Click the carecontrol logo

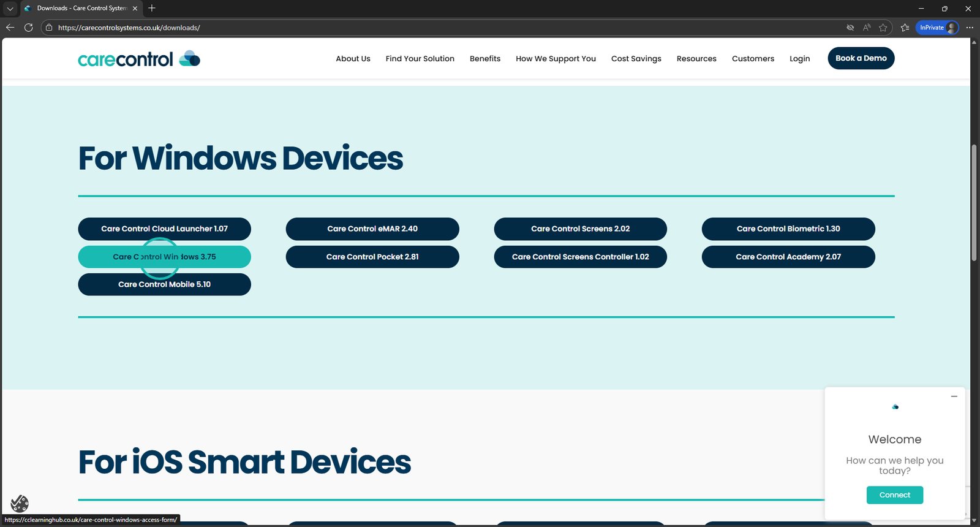click(x=139, y=59)
